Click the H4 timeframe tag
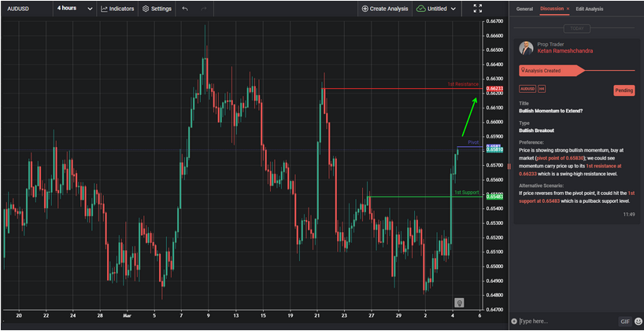Image resolution: width=644 pixels, height=331 pixels. 542,89
